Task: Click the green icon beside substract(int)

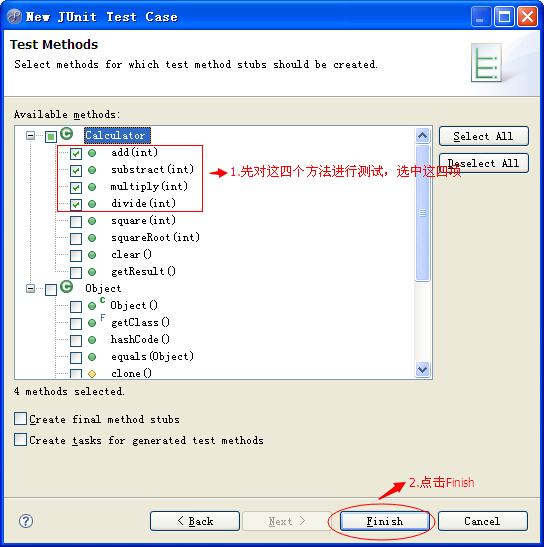Action: [92, 170]
